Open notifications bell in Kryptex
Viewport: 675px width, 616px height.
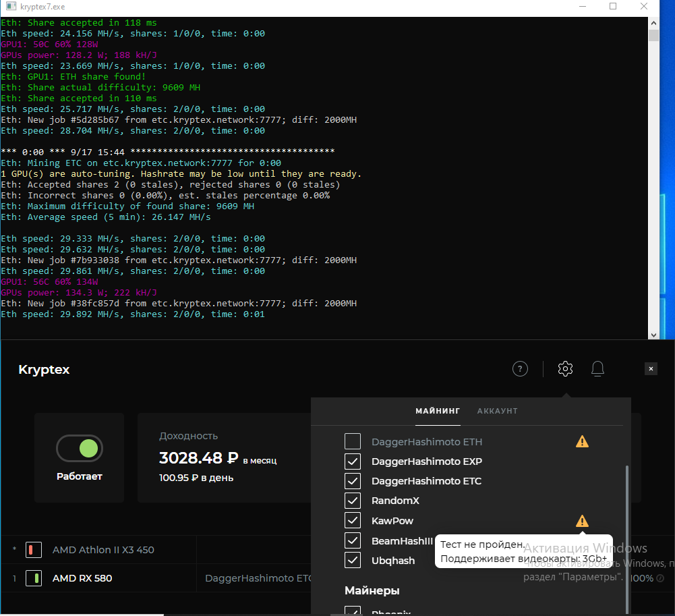597,368
